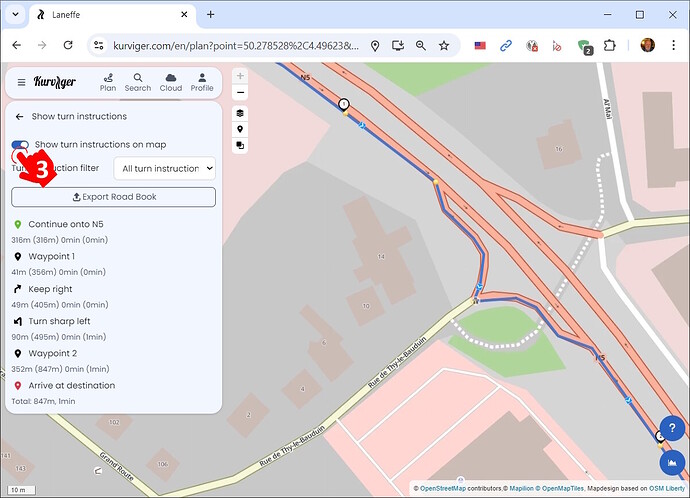Screen dimensions: 690x498
Task: Open the Plan route panel
Action: [108, 82]
